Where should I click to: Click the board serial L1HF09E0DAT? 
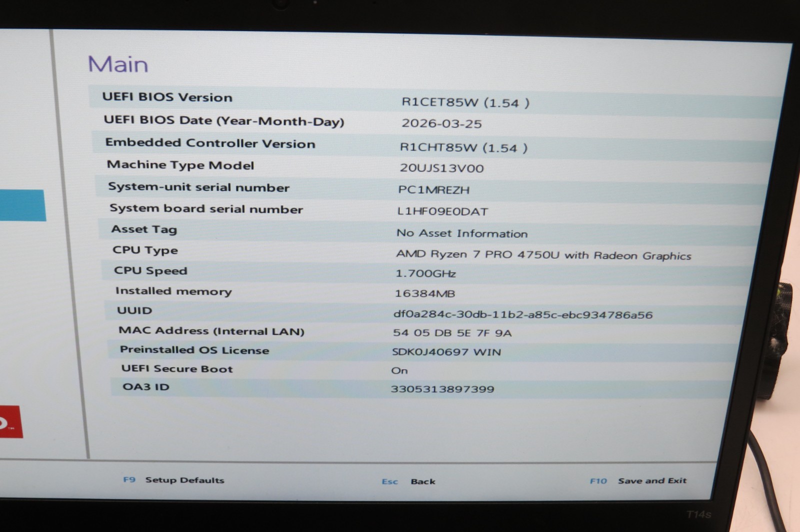point(442,211)
